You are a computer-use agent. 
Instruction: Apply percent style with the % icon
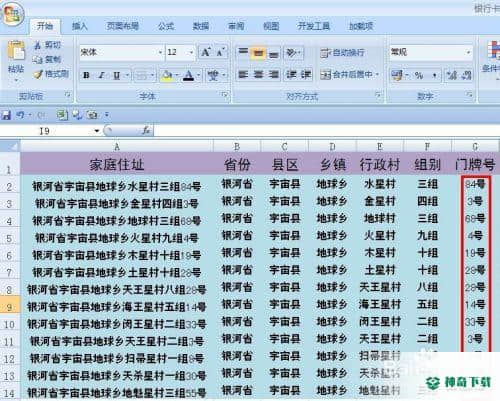tap(419, 75)
